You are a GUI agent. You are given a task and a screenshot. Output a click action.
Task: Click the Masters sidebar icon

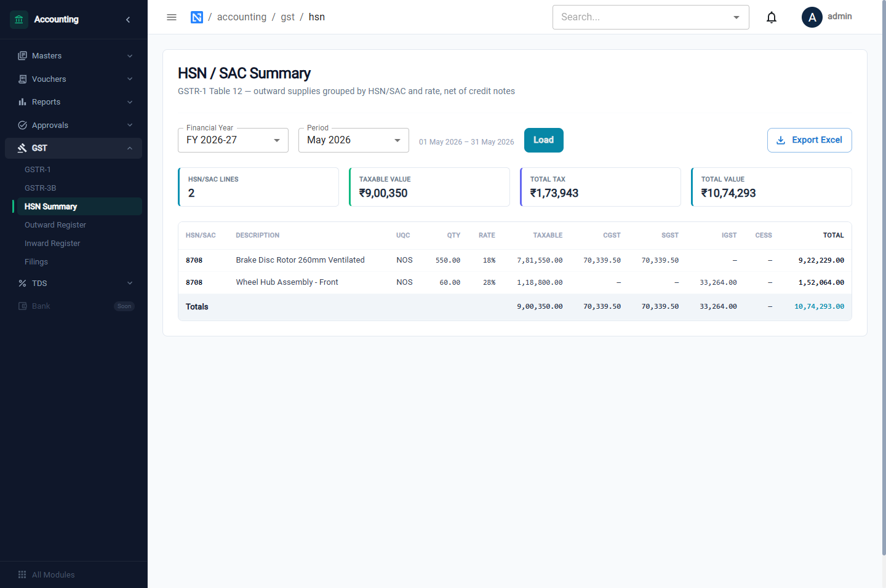[x=23, y=56]
